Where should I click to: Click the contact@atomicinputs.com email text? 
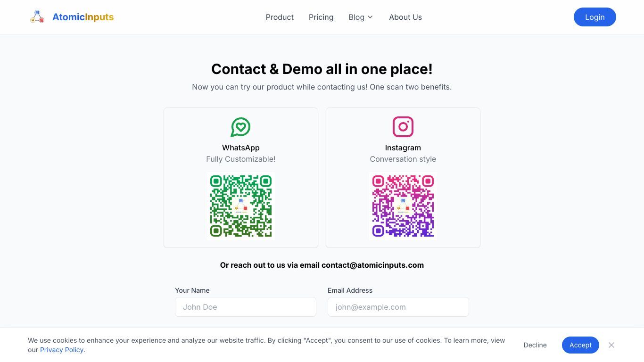[x=372, y=265]
